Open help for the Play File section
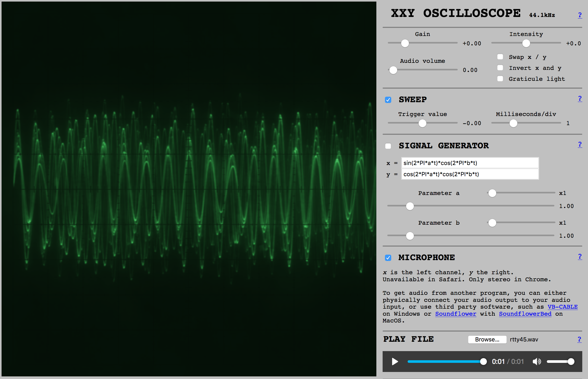Screen dimensions: 588x379 [579, 339]
